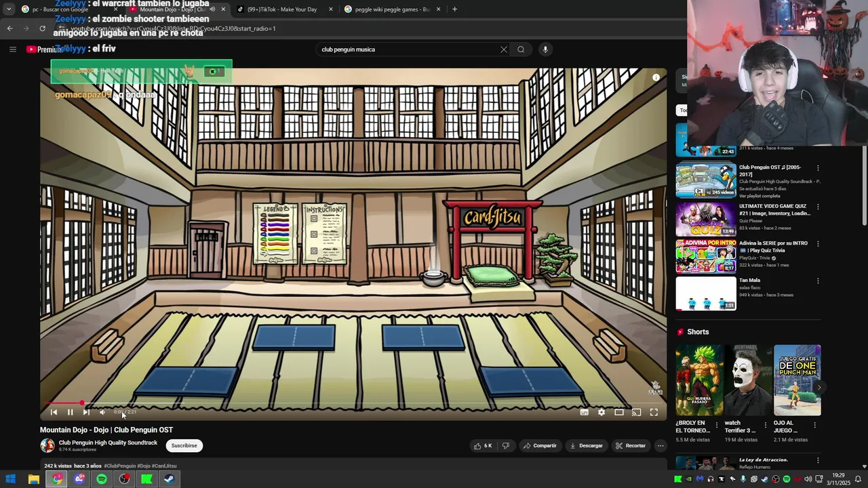Open more actions menu below video
Image resolution: width=868 pixels, height=488 pixels.
pyautogui.click(x=660, y=445)
